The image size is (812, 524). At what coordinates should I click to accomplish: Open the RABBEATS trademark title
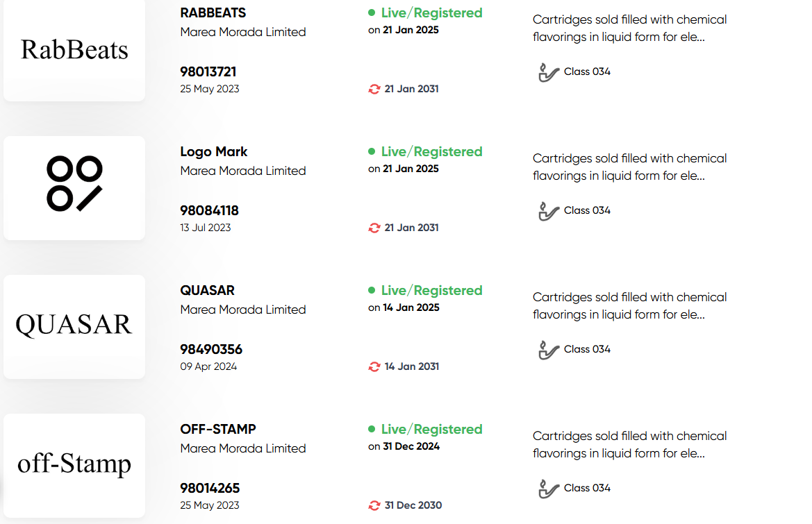pyautogui.click(x=213, y=13)
